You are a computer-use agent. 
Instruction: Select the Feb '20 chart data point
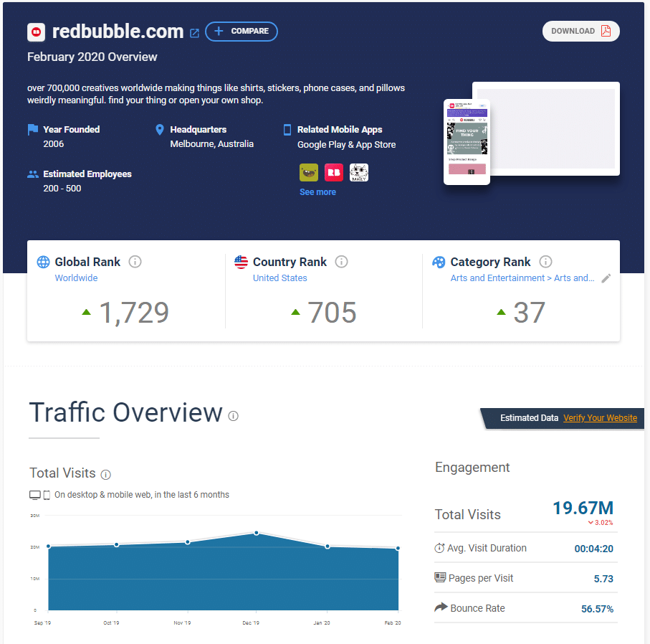coord(398,548)
